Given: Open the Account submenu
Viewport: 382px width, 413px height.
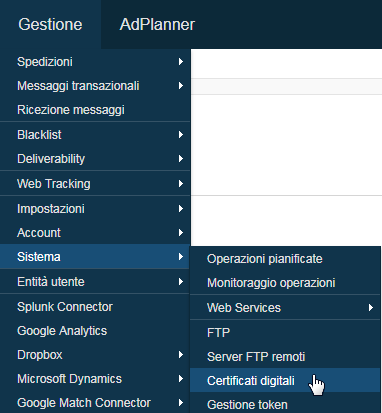Looking at the screenshot, I should point(95,233).
